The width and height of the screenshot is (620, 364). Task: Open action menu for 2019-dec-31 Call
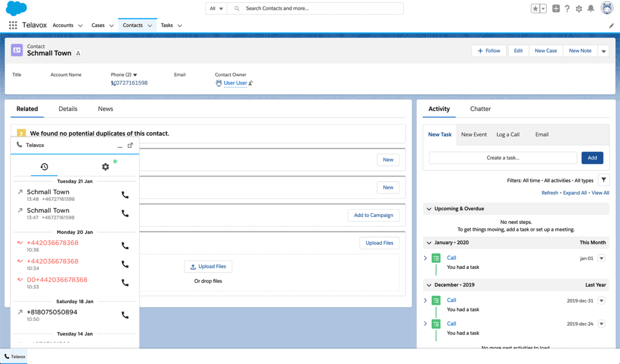tap(601, 300)
